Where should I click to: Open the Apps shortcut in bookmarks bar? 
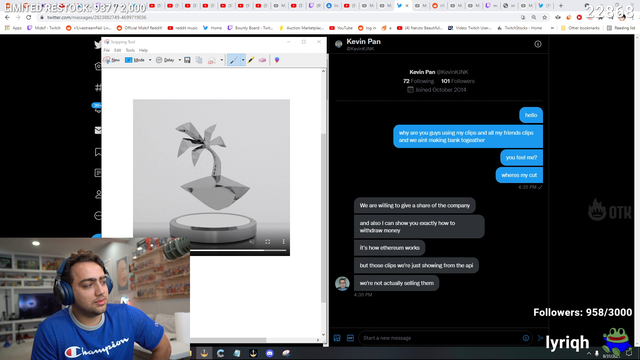coord(13,28)
